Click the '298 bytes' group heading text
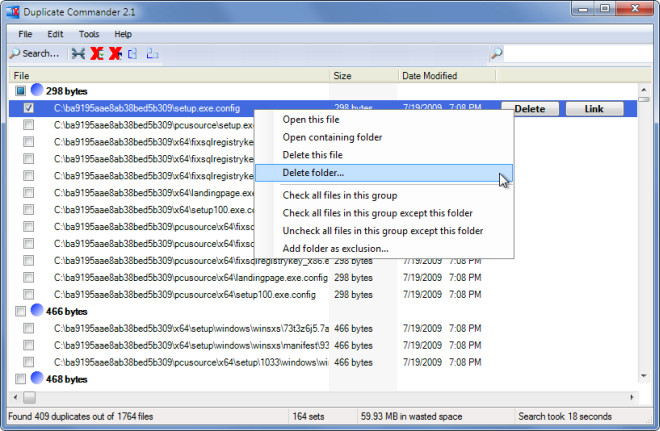660x431 pixels. coord(67,91)
